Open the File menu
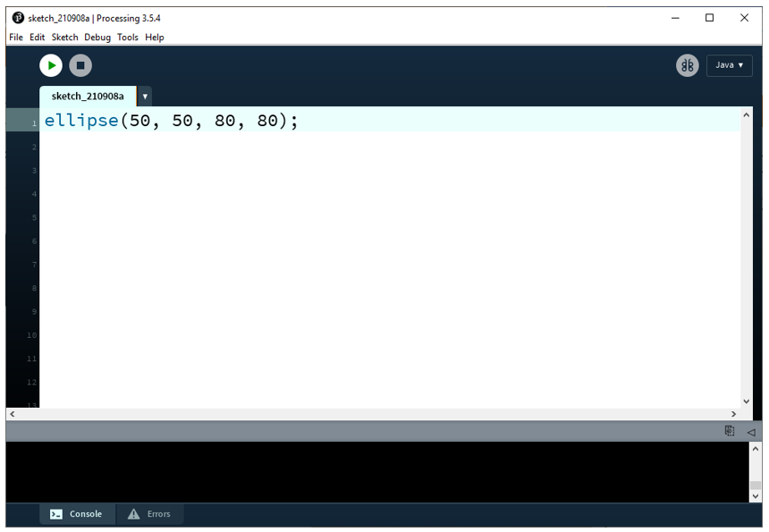Screen dimensions: 769x532 16,38
